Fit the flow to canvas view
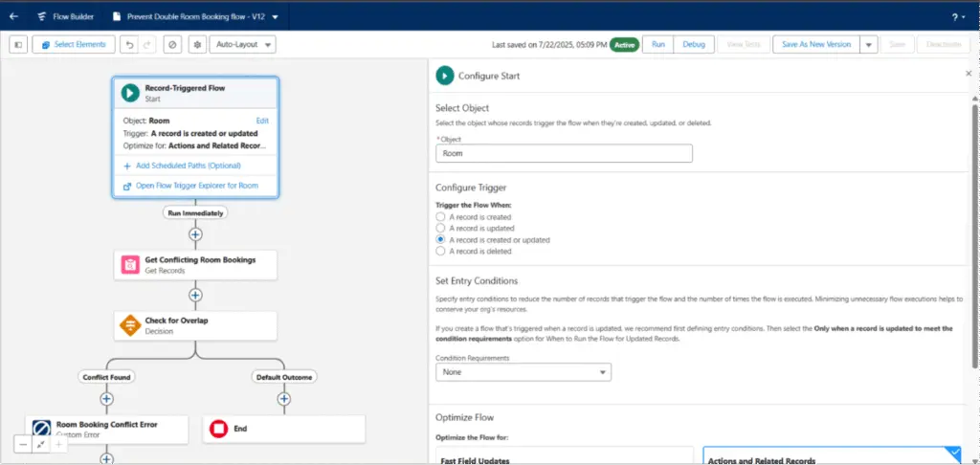980x465 pixels. click(40, 444)
